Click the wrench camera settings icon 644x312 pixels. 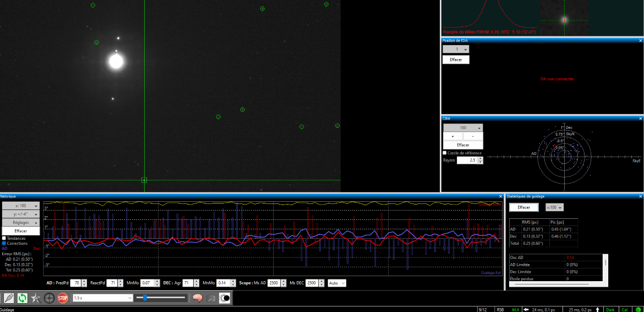click(x=211, y=298)
